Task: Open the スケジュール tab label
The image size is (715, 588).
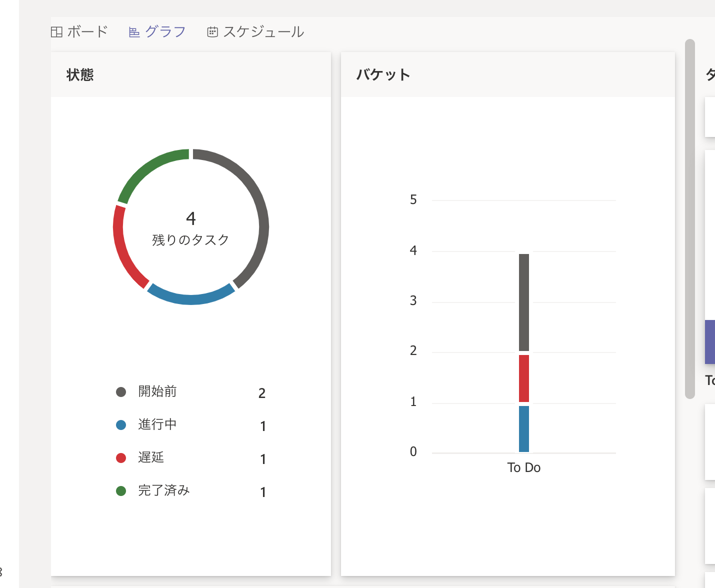Action: 263,32
